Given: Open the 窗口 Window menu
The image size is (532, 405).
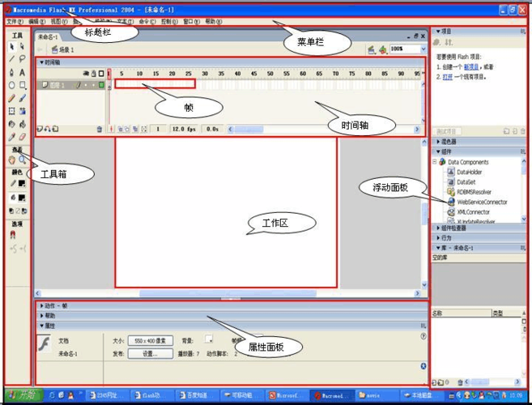Looking at the screenshot, I should 191,21.
